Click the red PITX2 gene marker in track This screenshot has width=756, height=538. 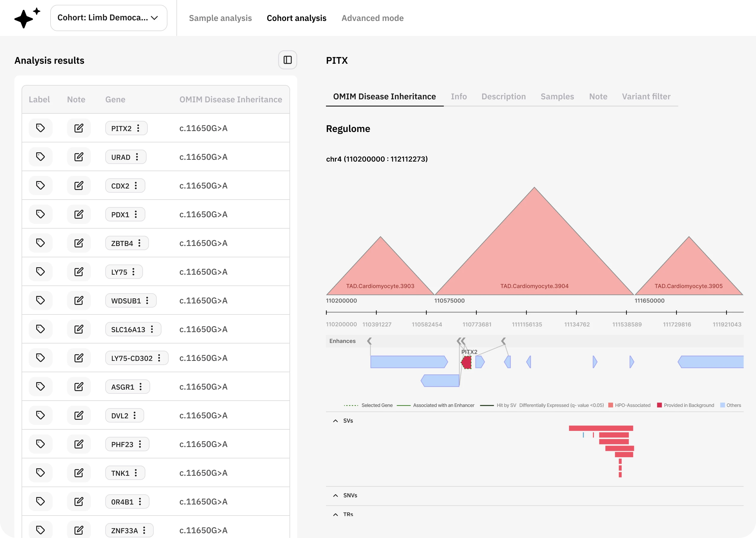click(467, 362)
